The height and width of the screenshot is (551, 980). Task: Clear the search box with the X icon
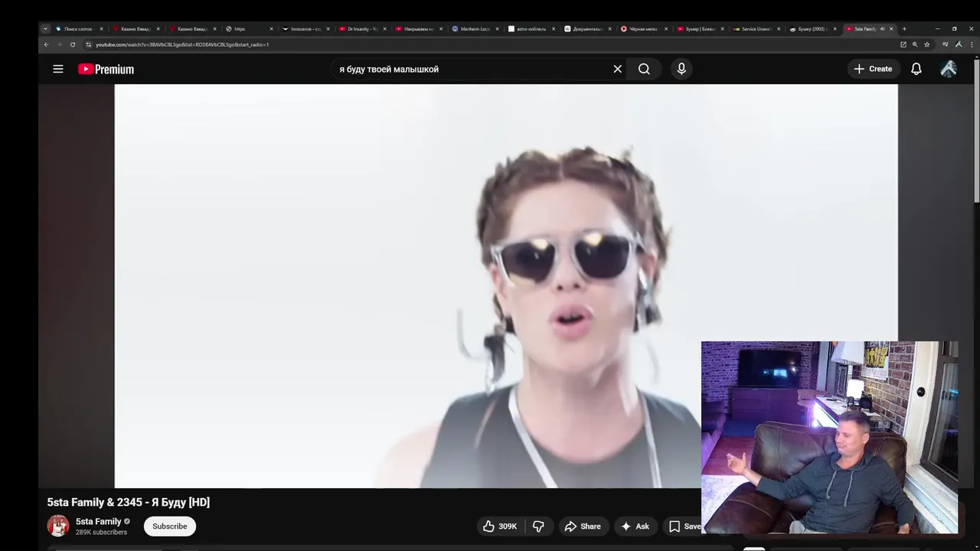coord(618,69)
